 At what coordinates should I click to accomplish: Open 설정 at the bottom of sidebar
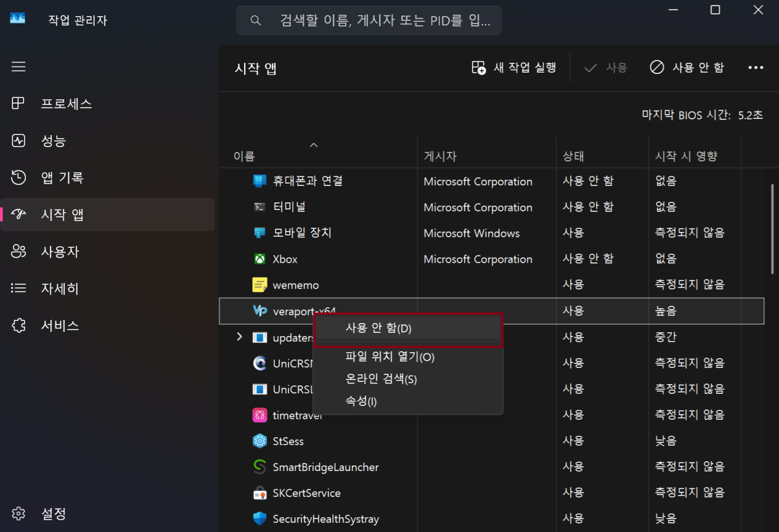click(107, 514)
